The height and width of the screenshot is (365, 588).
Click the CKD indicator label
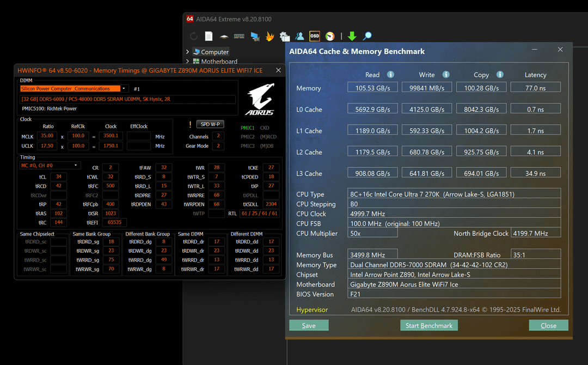[x=265, y=127]
